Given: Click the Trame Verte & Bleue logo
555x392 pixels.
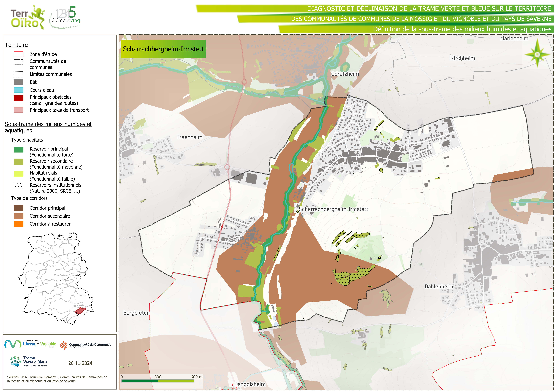Looking at the screenshot, I should pos(29,361).
